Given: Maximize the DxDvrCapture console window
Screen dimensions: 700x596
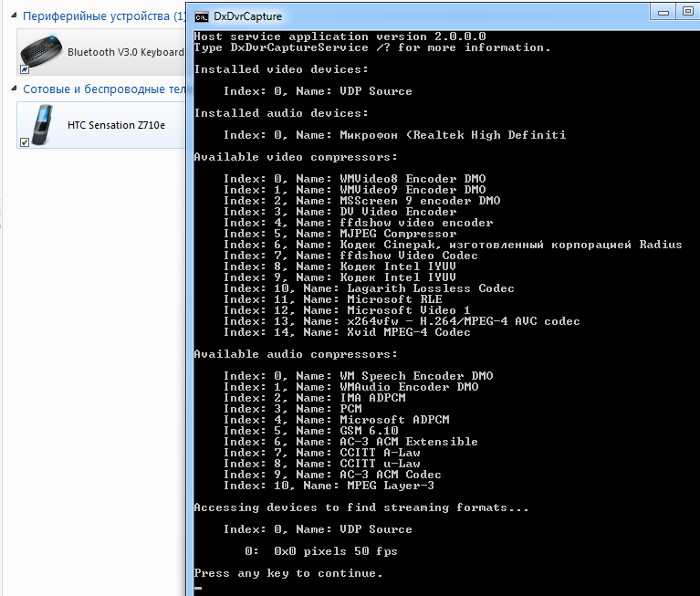Looking at the screenshot, I should click(688, 12).
